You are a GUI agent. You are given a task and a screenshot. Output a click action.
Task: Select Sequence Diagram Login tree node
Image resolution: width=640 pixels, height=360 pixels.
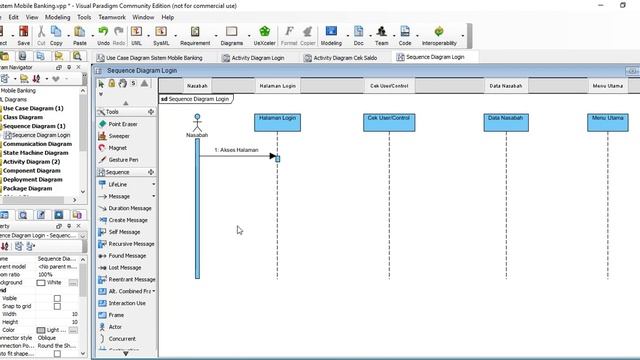[x=41, y=135]
